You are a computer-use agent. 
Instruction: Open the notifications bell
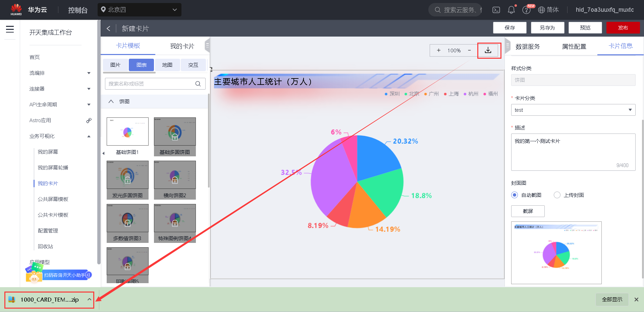coord(511,10)
